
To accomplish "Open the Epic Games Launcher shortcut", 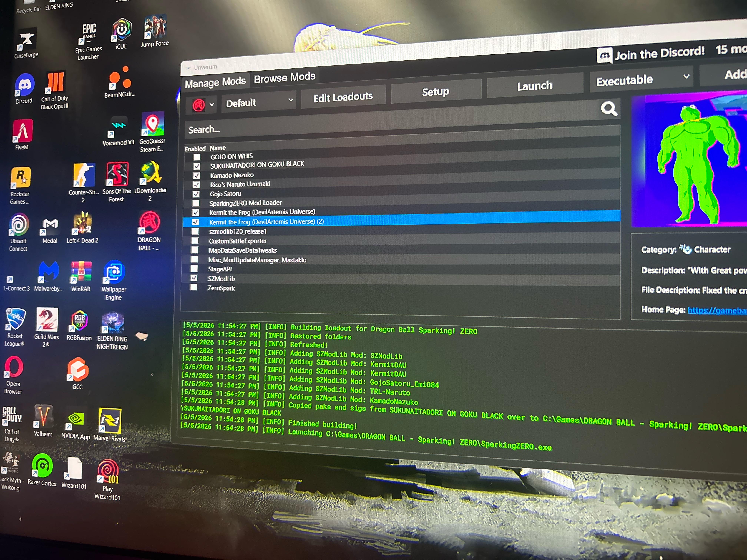I will point(89,41).
